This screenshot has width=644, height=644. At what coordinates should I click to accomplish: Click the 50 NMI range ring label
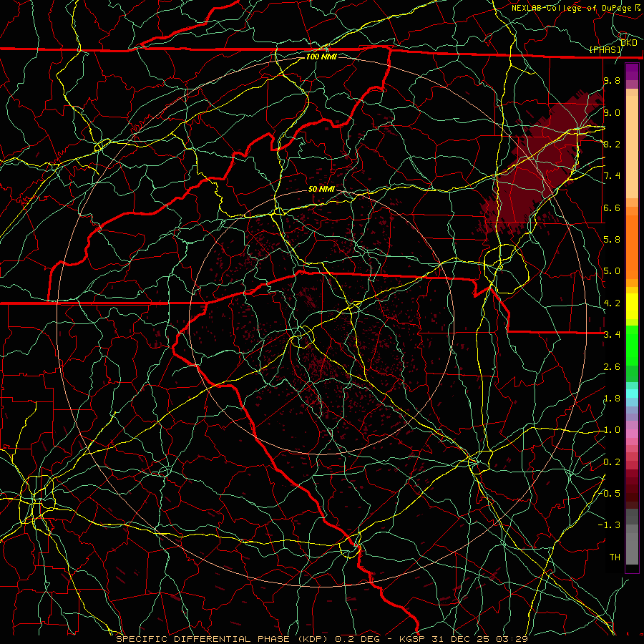(x=321, y=189)
